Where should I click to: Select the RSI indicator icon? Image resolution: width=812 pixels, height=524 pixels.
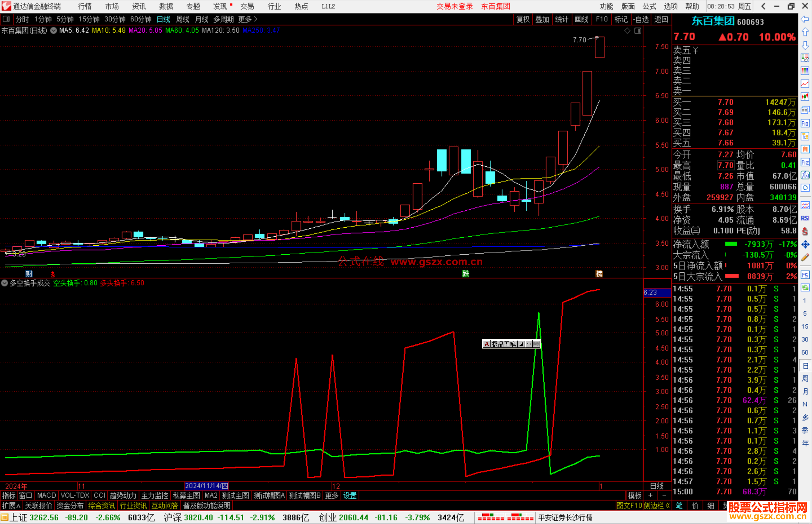pyautogui.click(x=805, y=218)
